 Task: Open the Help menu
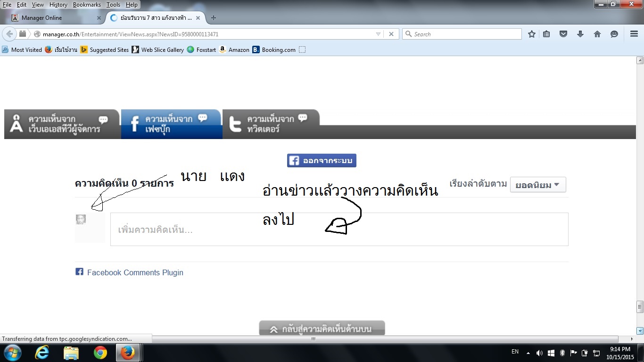[132, 5]
